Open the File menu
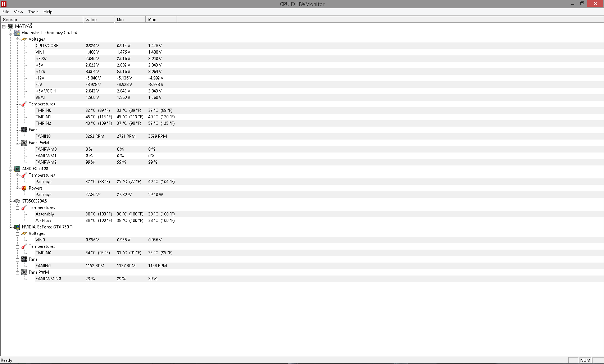The image size is (604, 364). pos(6,12)
